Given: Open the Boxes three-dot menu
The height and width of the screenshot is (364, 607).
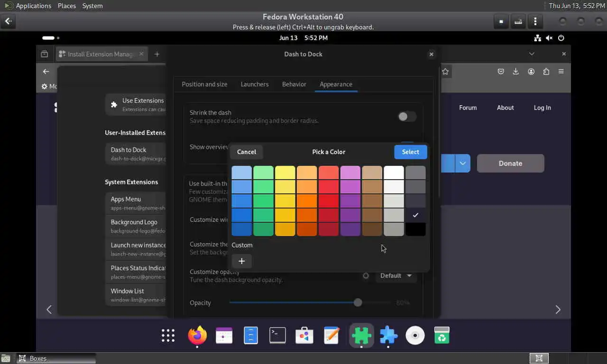Looking at the screenshot, I should click(535, 21).
